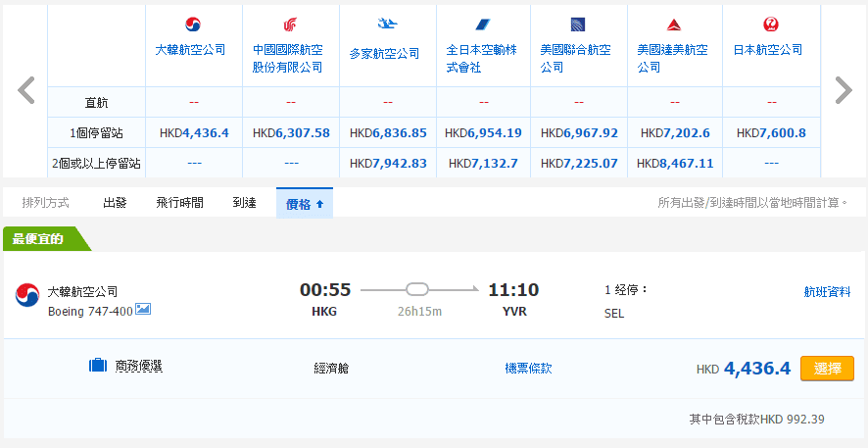
Task: Click the United Airlines logo icon
Action: [578, 25]
